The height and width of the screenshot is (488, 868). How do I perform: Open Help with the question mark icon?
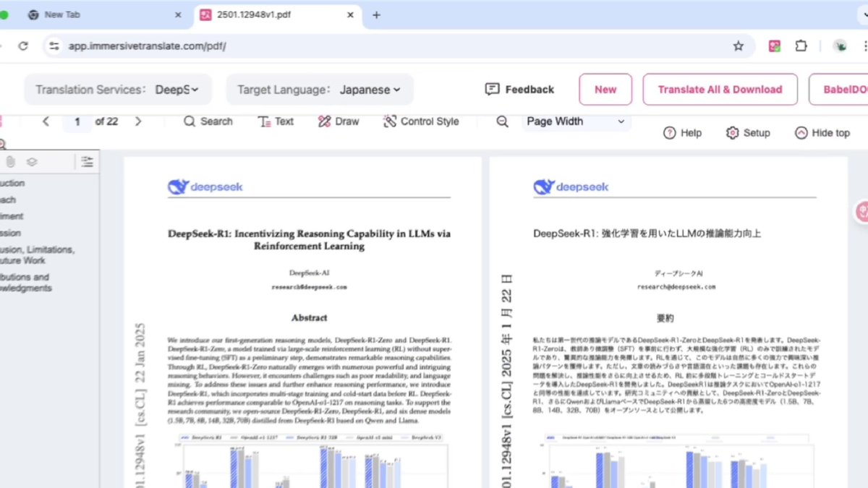tap(682, 133)
